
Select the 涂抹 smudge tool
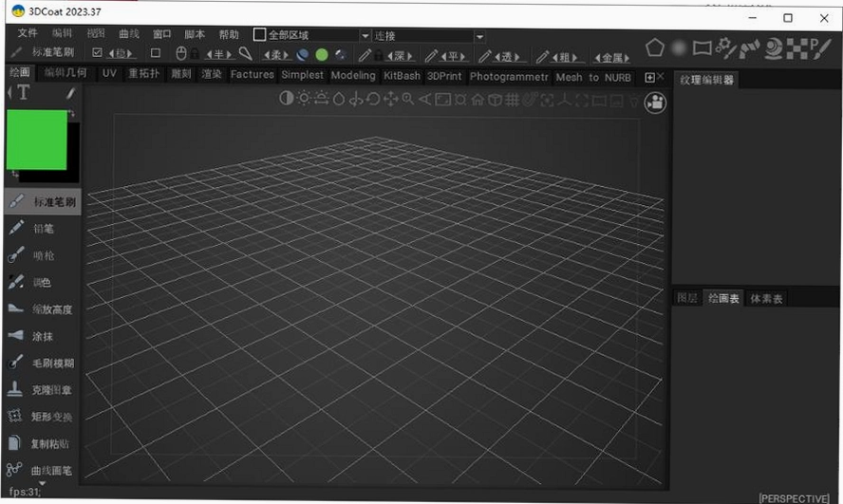coord(42,336)
